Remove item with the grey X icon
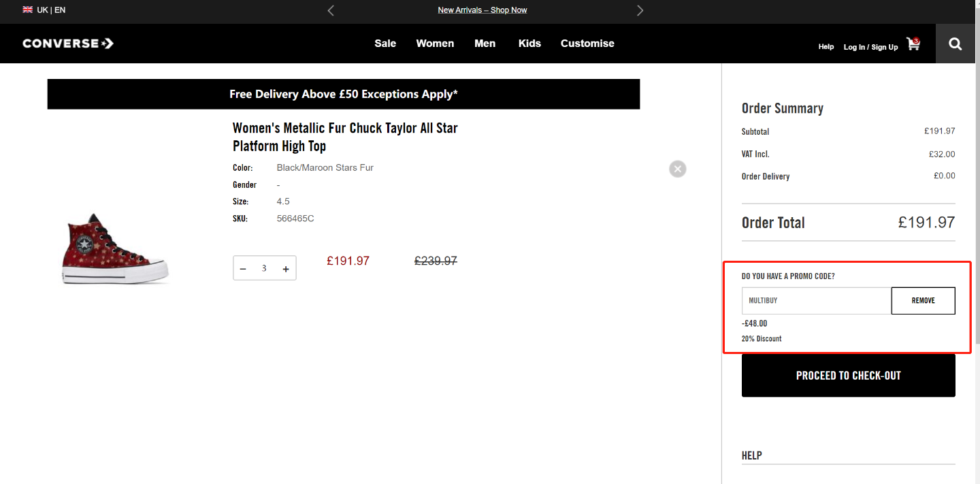The image size is (980, 484). click(677, 169)
